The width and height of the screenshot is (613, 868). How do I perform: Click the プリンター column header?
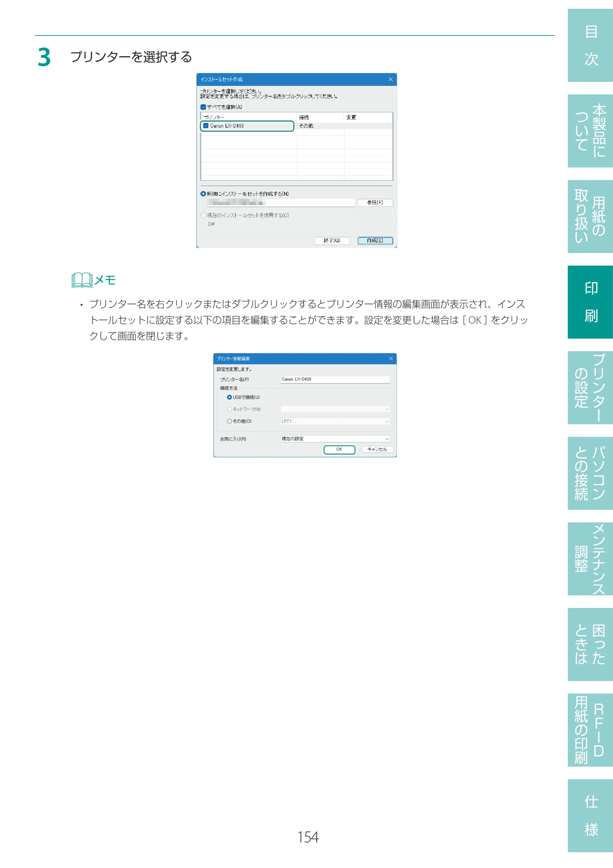(249, 117)
